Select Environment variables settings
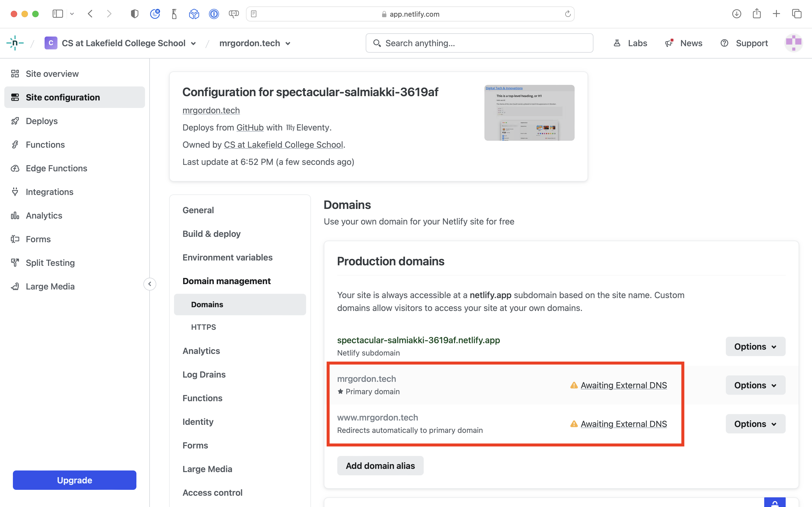 [x=227, y=258]
